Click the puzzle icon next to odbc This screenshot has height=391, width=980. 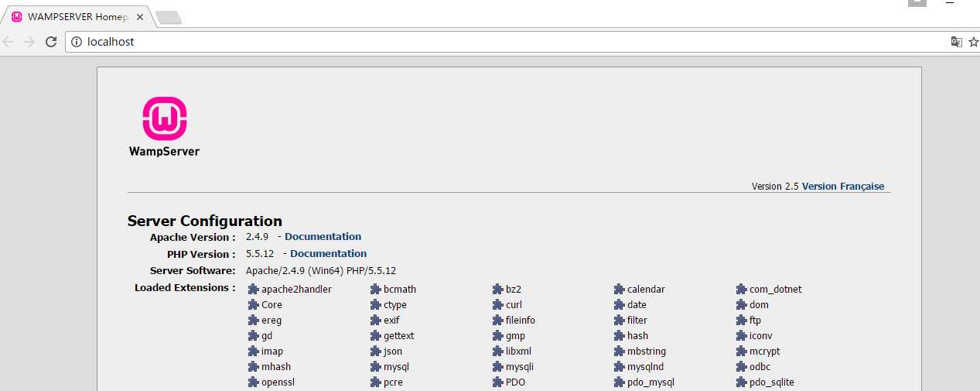coord(742,367)
